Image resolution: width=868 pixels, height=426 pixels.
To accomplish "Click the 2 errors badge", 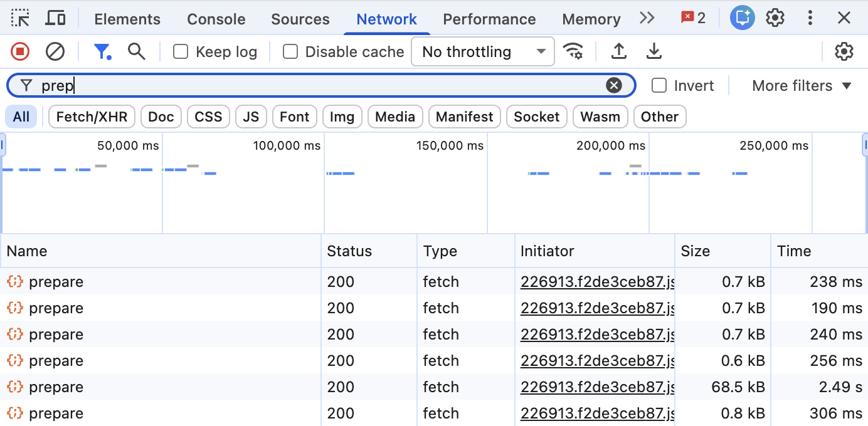I will click(x=694, y=18).
